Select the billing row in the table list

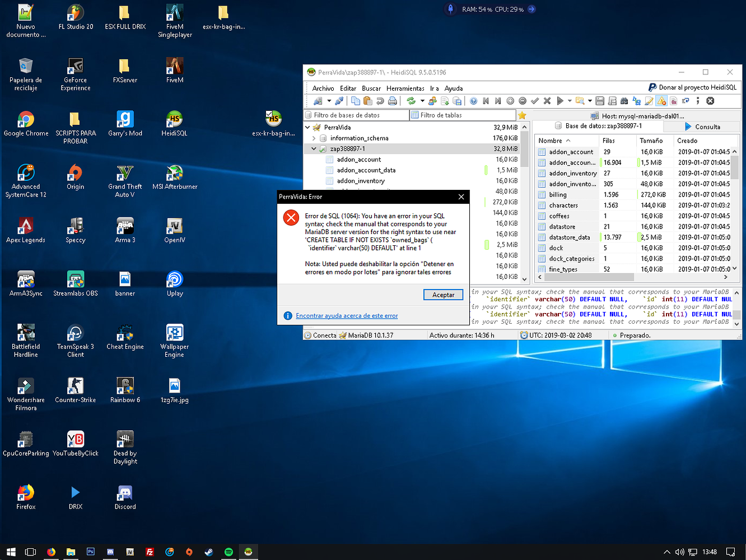[634, 195]
